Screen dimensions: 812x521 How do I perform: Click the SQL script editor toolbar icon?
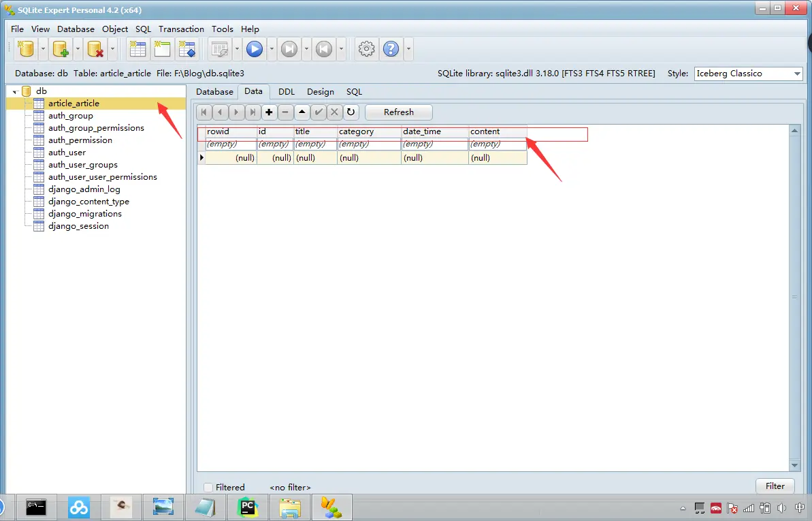[x=220, y=49]
